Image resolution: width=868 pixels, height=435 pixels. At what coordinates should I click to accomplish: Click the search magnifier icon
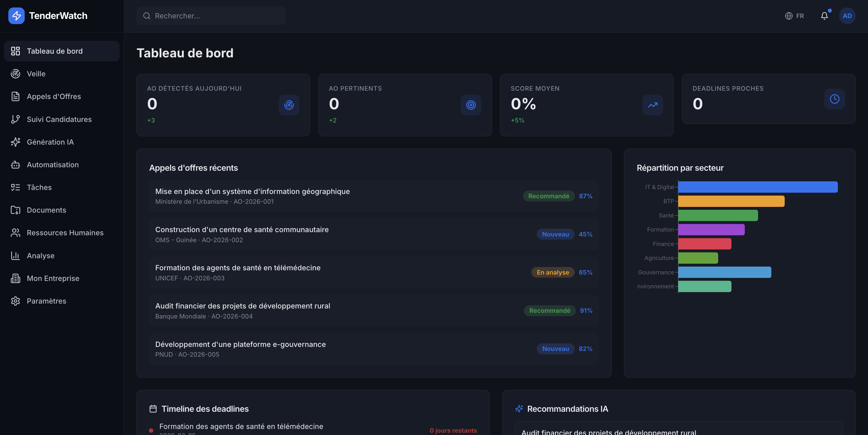pyautogui.click(x=147, y=16)
